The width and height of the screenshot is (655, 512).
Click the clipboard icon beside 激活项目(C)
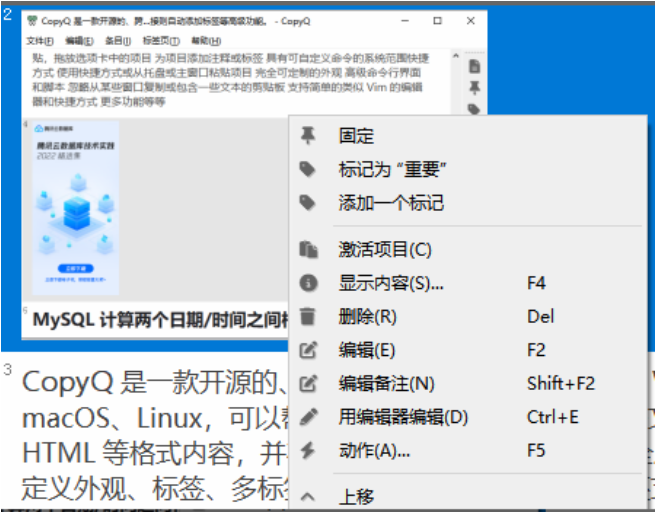click(x=308, y=249)
